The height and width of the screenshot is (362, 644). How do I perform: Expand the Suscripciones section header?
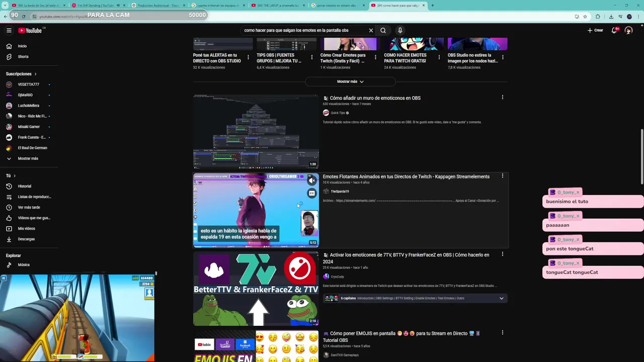pos(21,74)
